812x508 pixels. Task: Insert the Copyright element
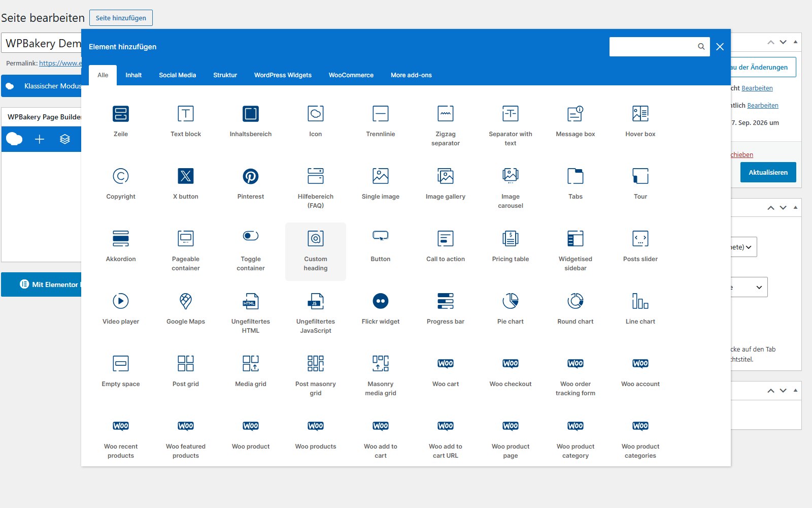click(x=121, y=184)
